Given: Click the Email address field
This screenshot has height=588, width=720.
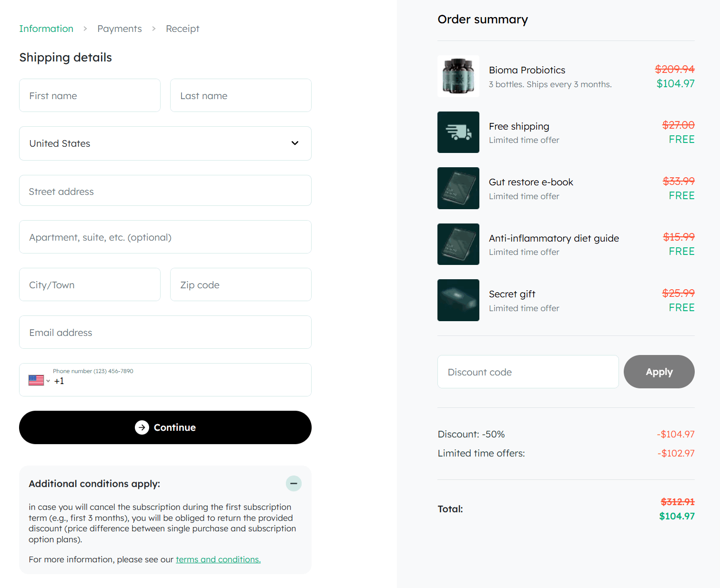Looking at the screenshot, I should click(165, 332).
